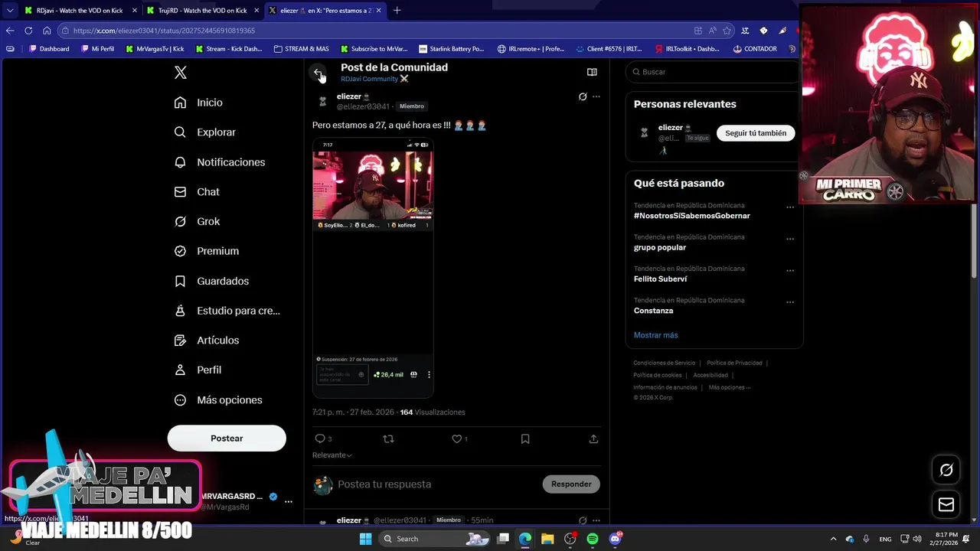This screenshot has height=551, width=980.
Task: Open the Relevante sort dropdown
Action: click(x=332, y=455)
